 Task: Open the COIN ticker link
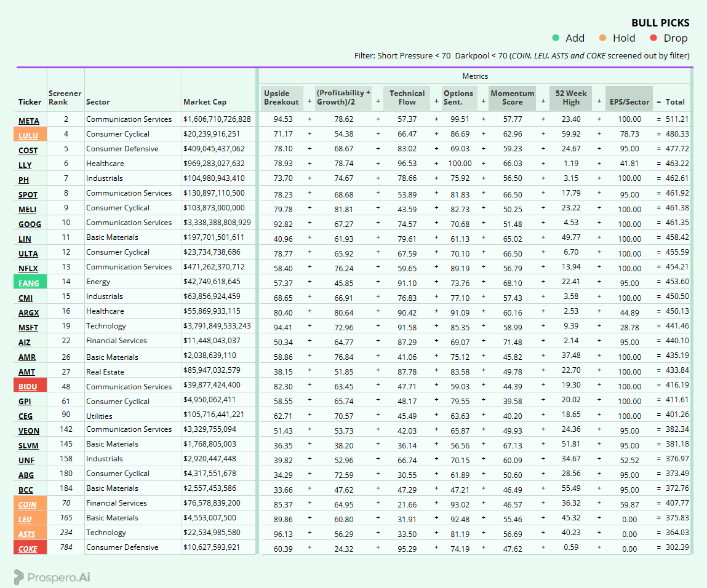pyautogui.click(x=28, y=505)
